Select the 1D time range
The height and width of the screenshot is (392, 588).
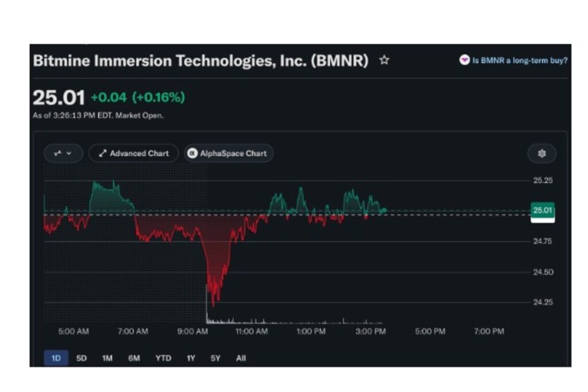[x=56, y=358]
